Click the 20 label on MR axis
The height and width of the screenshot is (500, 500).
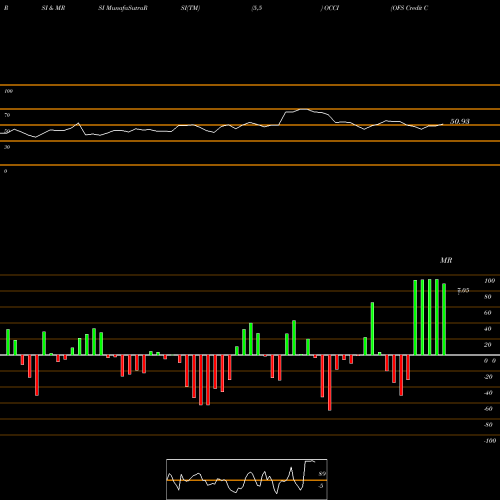(488, 345)
